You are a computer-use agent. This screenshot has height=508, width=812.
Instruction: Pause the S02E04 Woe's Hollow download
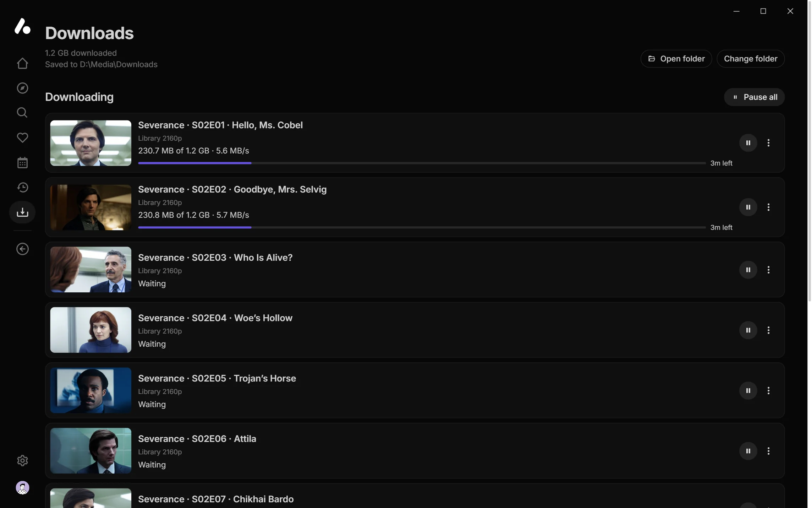point(748,330)
